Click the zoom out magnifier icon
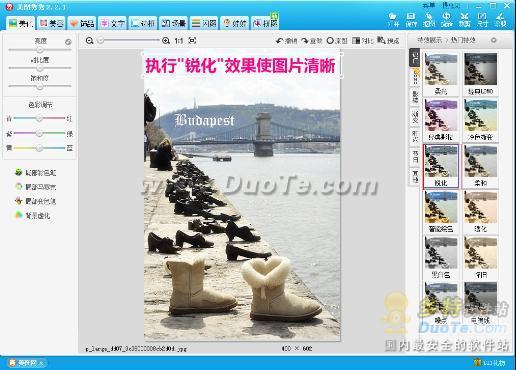This screenshot has width=516, height=370. [89, 41]
